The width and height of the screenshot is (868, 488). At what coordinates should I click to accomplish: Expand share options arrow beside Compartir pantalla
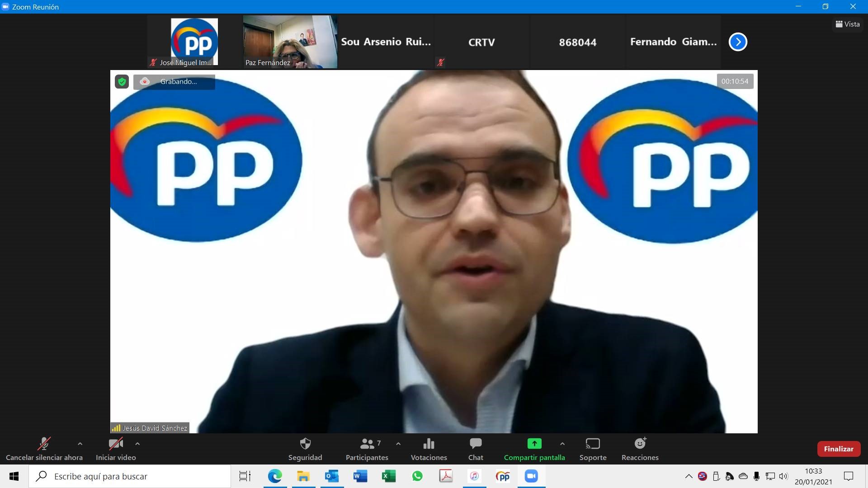(x=562, y=444)
